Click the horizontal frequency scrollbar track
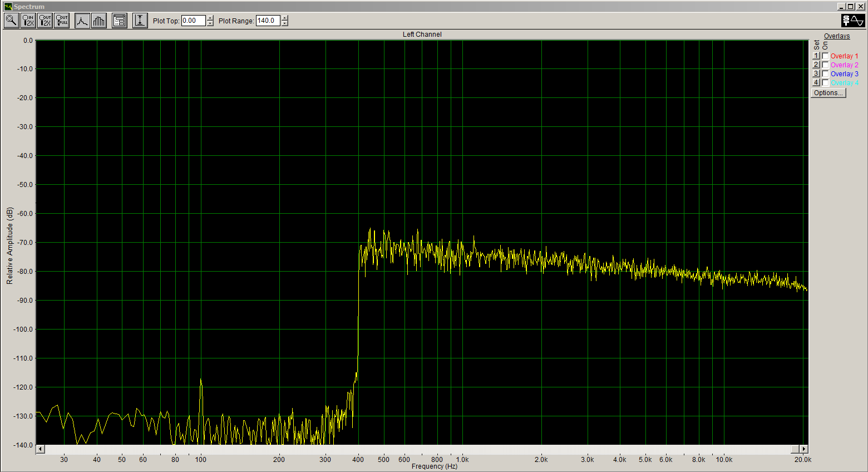Viewport: 868px width, 472px height. [417, 449]
